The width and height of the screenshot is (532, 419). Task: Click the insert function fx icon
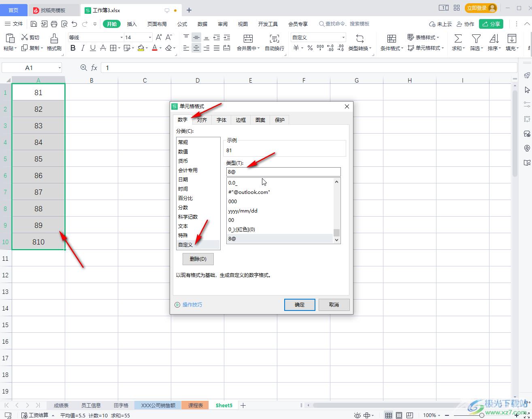click(94, 68)
